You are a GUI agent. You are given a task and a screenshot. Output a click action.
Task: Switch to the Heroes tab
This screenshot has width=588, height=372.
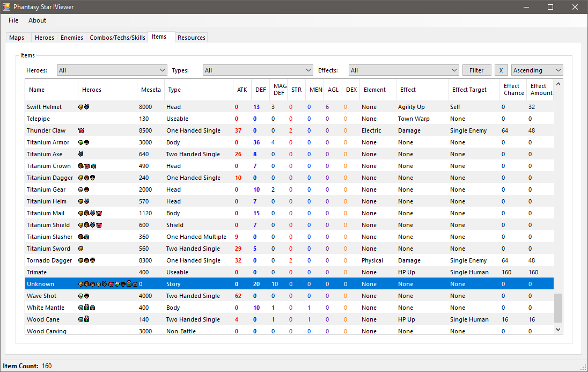(x=44, y=38)
